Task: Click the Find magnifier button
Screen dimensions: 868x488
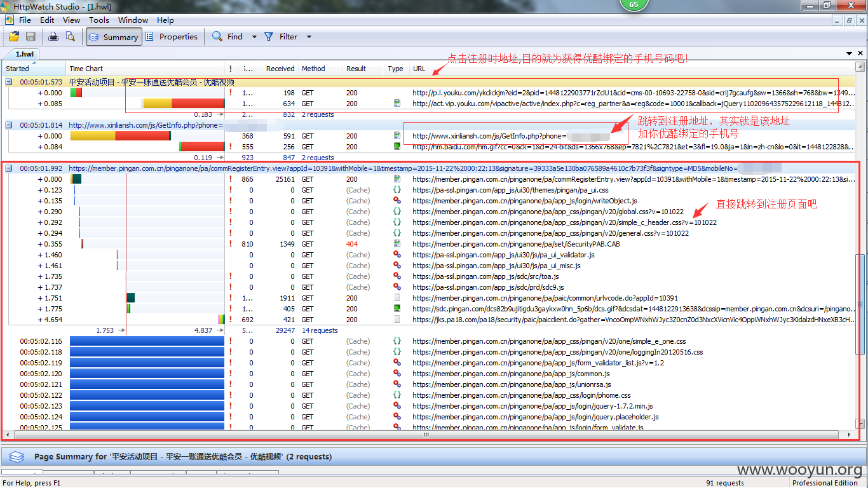Action: [227, 37]
